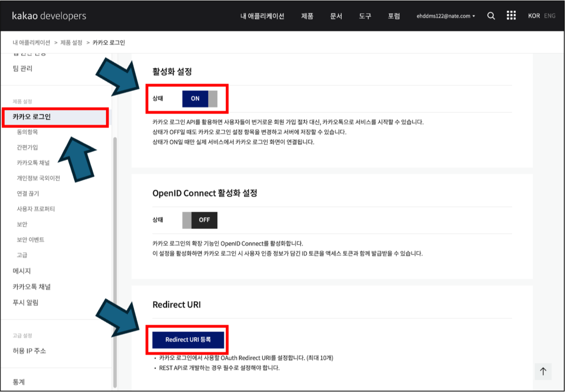Click the Redirect URI section heading

176,305
